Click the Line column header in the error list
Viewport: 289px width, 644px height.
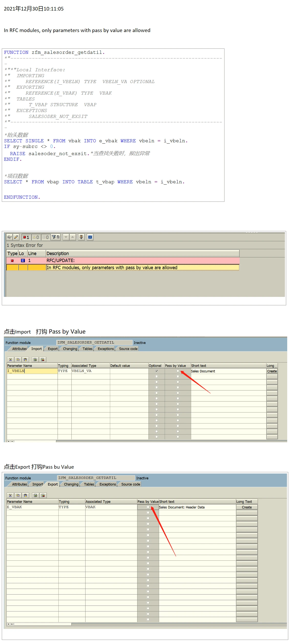pos(37,253)
